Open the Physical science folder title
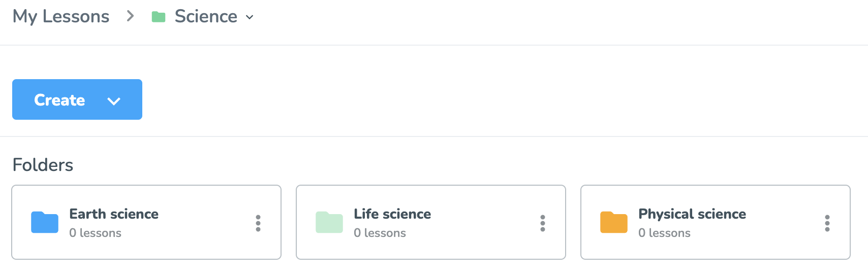Image resolution: width=868 pixels, height=276 pixels. point(692,214)
